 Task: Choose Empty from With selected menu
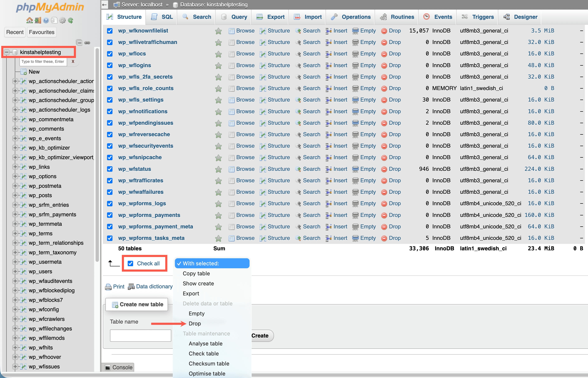pyautogui.click(x=196, y=314)
